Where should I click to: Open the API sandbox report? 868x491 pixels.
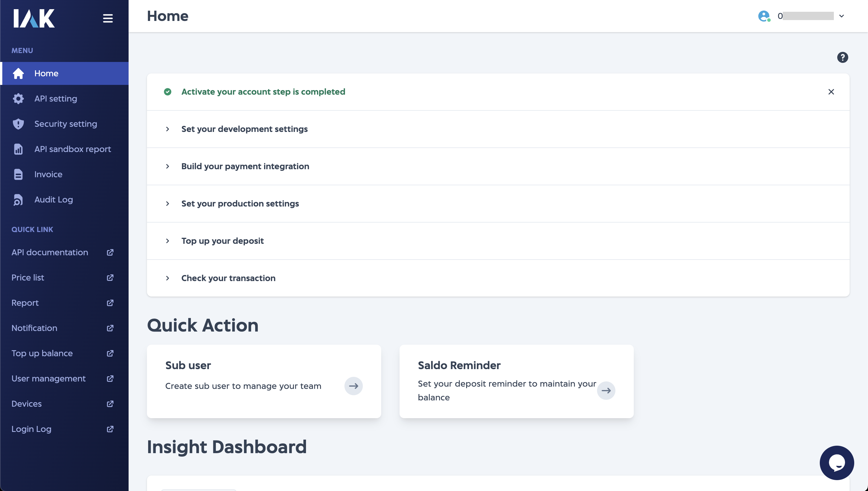tap(73, 149)
